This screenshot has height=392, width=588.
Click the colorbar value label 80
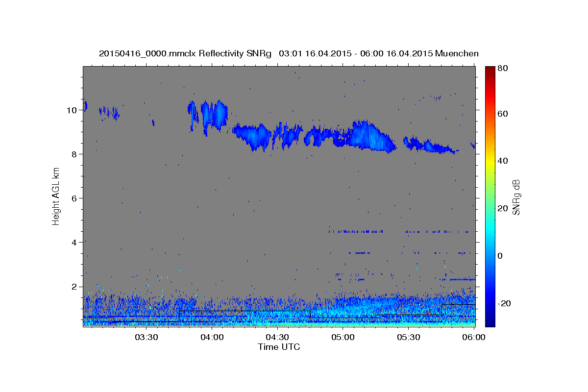(x=503, y=69)
